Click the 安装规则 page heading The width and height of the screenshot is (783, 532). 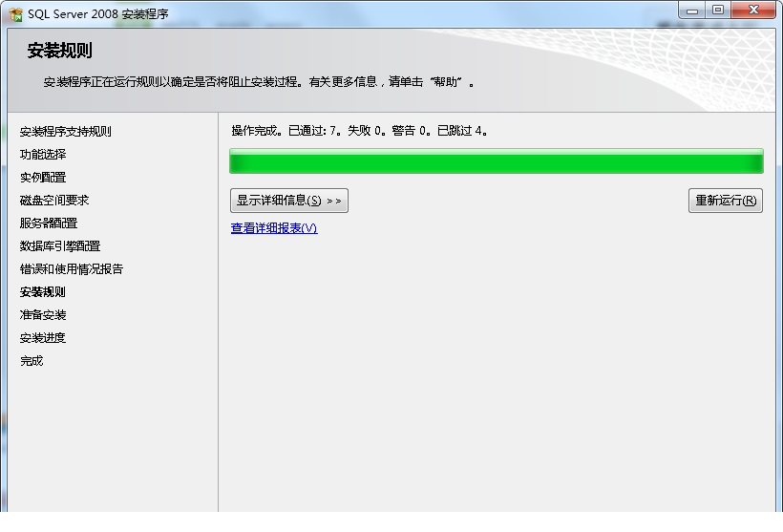coord(59,51)
